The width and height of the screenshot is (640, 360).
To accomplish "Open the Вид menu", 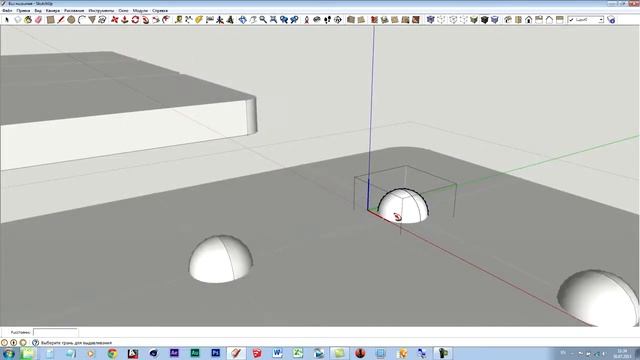I will 38,11.
